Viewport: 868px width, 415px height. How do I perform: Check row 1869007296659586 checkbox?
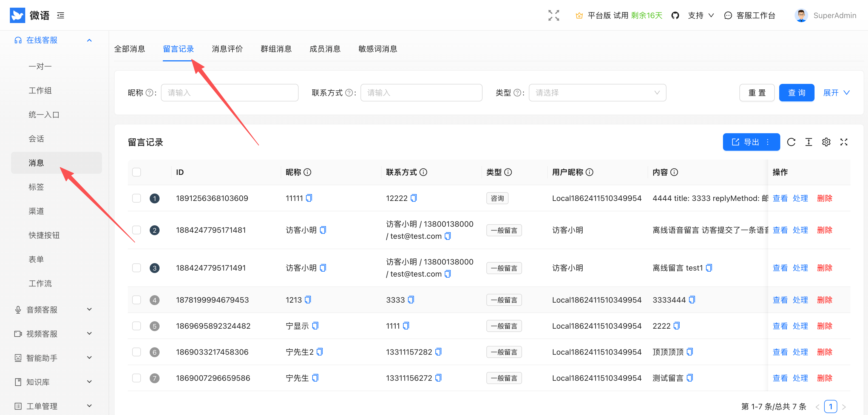pyautogui.click(x=137, y=378)
